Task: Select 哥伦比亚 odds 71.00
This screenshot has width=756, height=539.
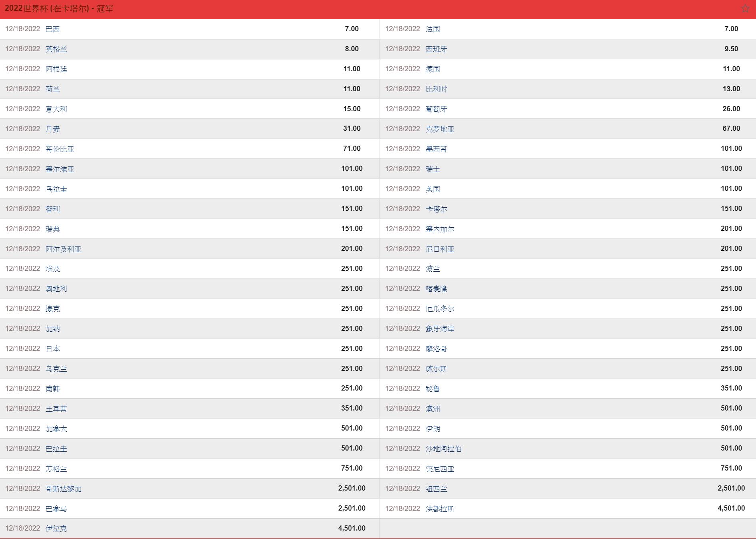Action: point(352,148)
